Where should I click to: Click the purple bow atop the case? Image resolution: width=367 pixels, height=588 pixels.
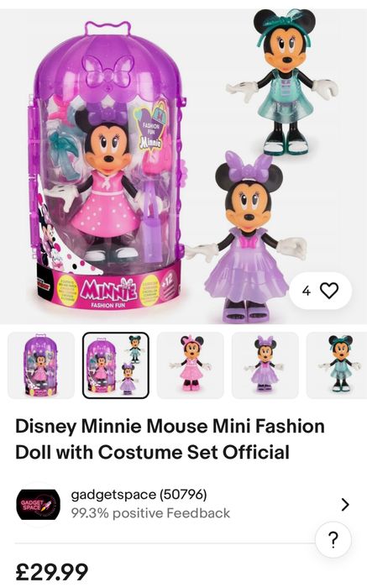point(108,70)
